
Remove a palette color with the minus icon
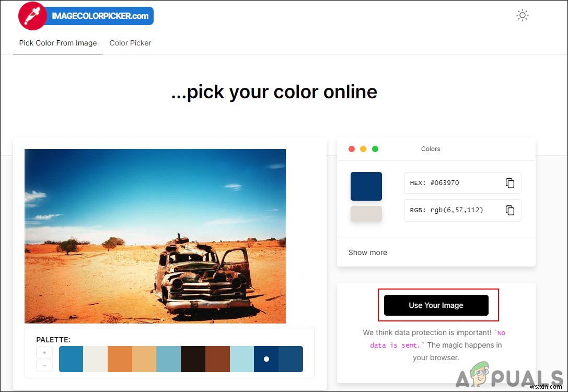44,366
